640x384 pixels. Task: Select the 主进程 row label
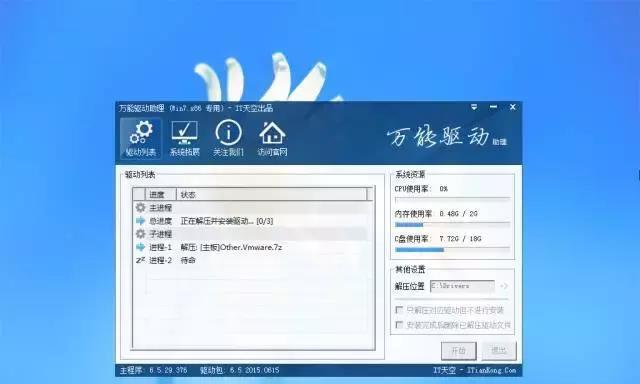tap(160, 208)
